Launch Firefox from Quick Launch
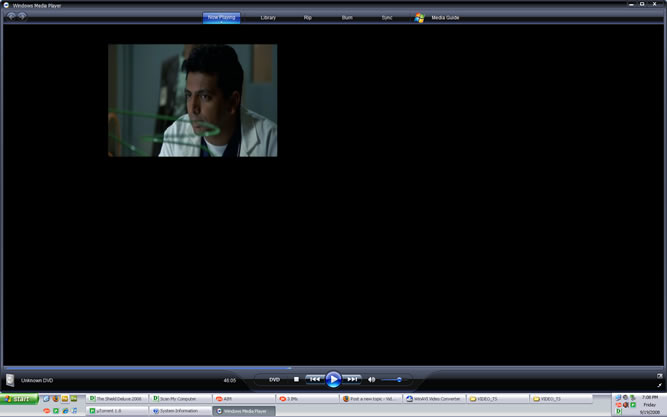 tap(56, 399)
